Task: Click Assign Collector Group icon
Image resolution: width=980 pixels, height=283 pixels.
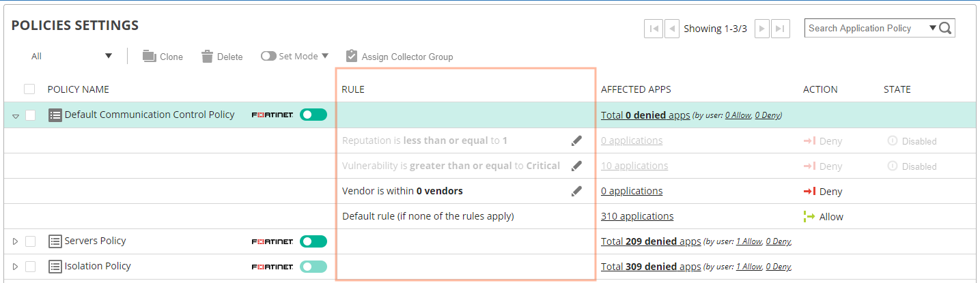Action: (x=352, y=56)
